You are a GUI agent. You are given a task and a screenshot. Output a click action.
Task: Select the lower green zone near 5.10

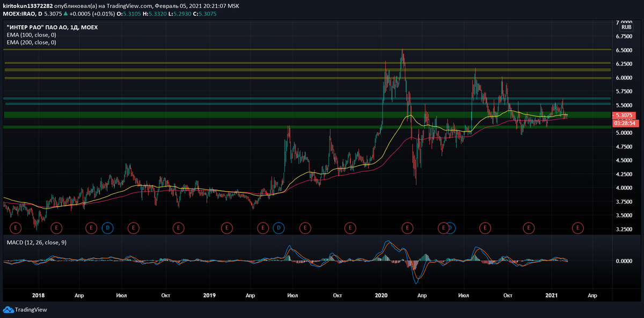pos(308,127)
